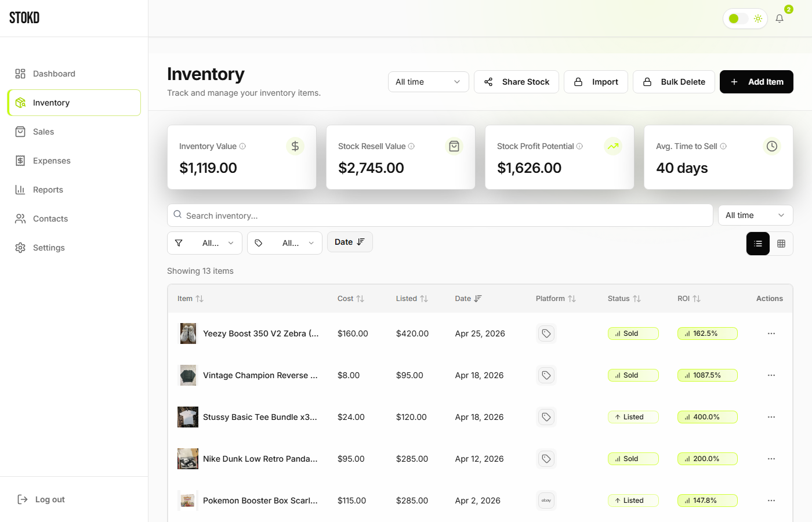Viewport: 812px width, 522px height.
Task: Click the $420.00 listed price
Action: tap(412, 333)
